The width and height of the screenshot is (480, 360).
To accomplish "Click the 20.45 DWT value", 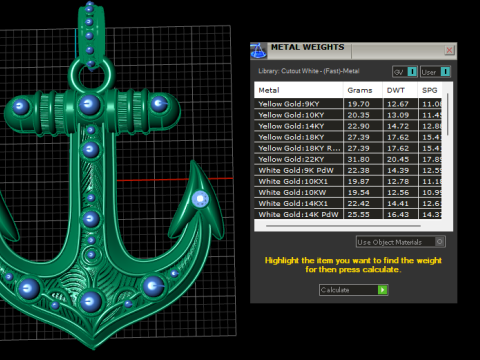I will click(398, 159).
